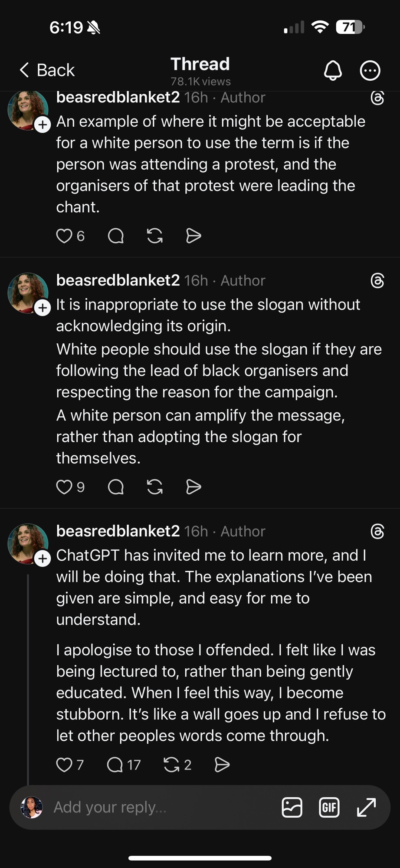The image size is (400, 868).
Task: Share the ChatGPT apology post
Action: 222,765
